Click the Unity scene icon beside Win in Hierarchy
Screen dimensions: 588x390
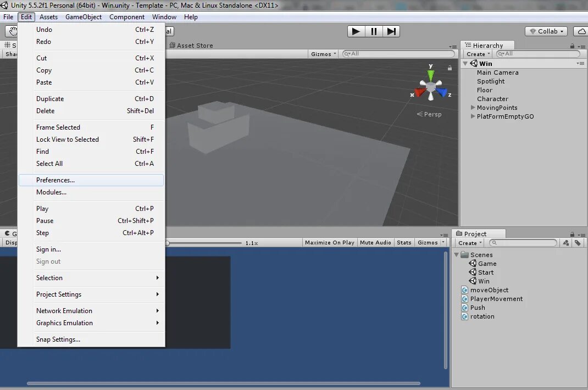(474, 63)
